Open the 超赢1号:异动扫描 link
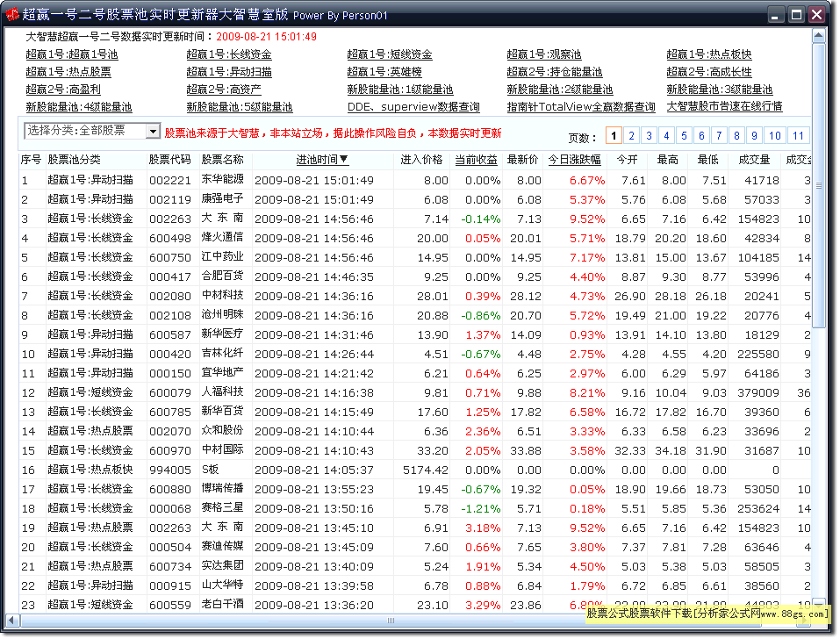This screenshot has height=639, width=840. (x=229, y=72)
